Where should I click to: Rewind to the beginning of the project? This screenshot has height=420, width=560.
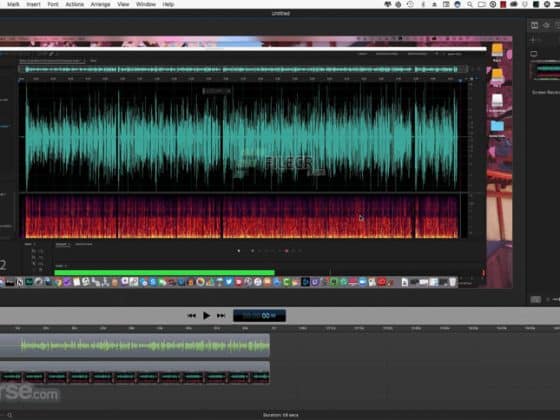tap(191, 316)
